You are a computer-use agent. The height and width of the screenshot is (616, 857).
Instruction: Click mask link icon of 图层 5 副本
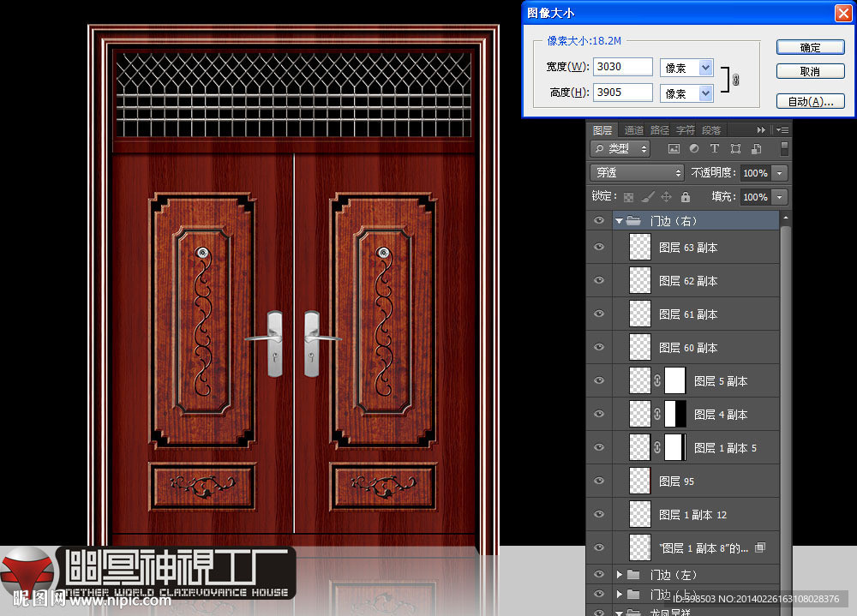coord(657,381)
